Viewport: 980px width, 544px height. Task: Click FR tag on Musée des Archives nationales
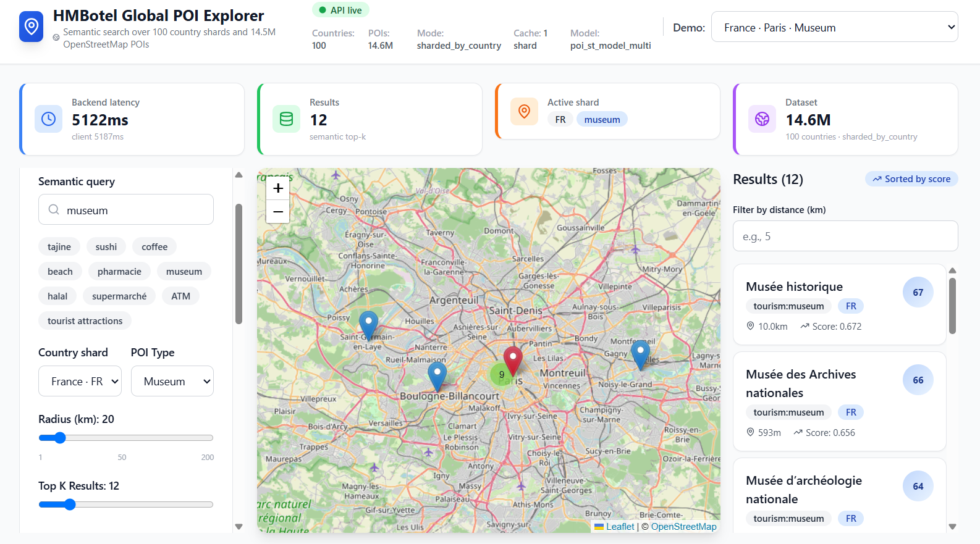click(x=851, y=412)
